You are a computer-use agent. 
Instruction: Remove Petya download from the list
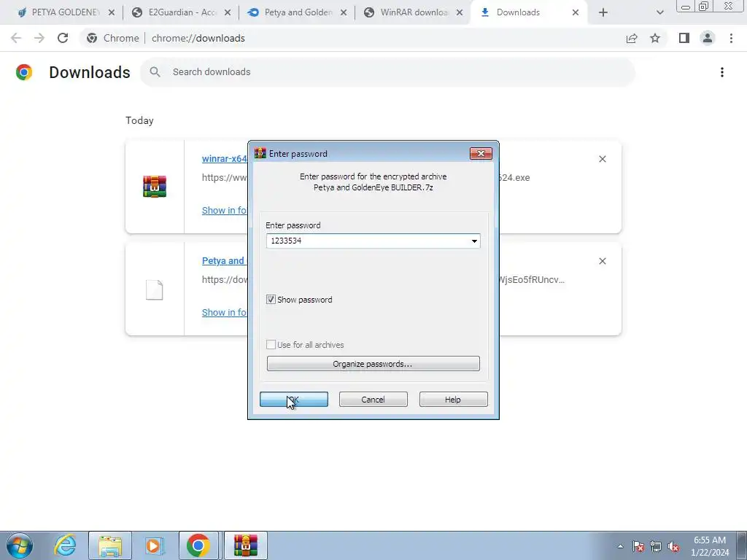pyautogui.click(x=602, y=261)
